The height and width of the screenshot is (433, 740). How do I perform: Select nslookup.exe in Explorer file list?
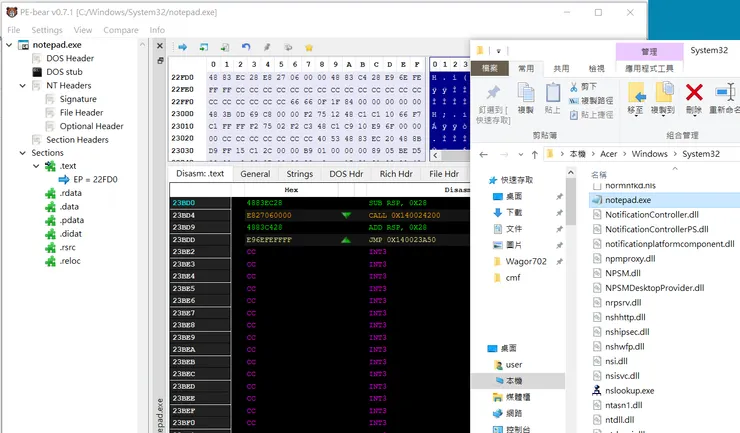click(630, 391)
